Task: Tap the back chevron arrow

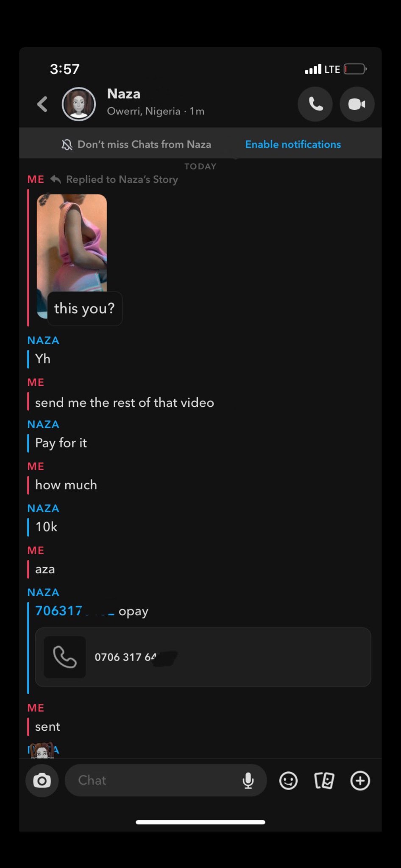Action: (x=42, y=104)
